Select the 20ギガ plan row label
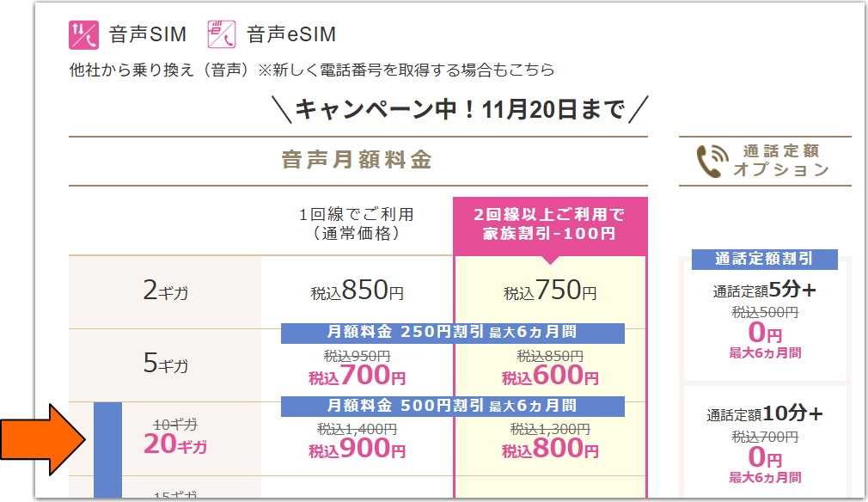868x502 pixels. [175, 444]
